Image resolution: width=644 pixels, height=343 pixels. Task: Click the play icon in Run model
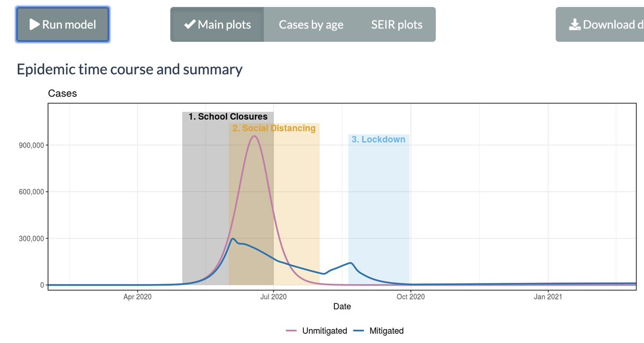click(x=34, y=24)
